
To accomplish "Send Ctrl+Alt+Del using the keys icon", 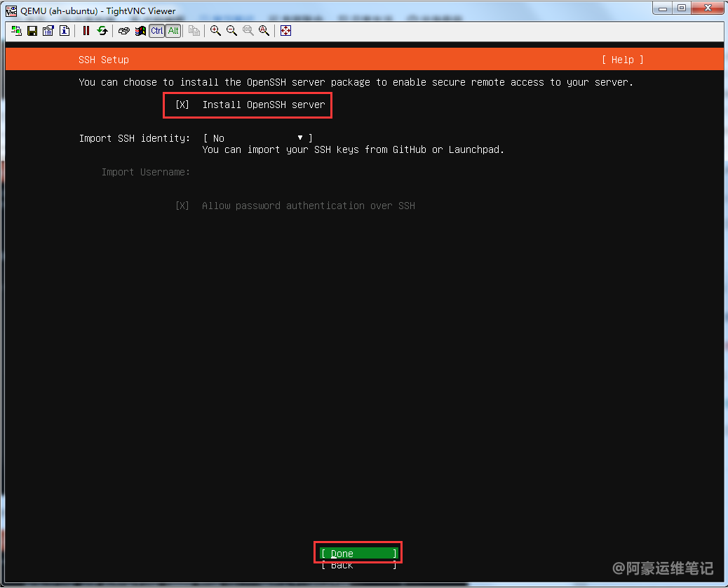I will (124, 31).
